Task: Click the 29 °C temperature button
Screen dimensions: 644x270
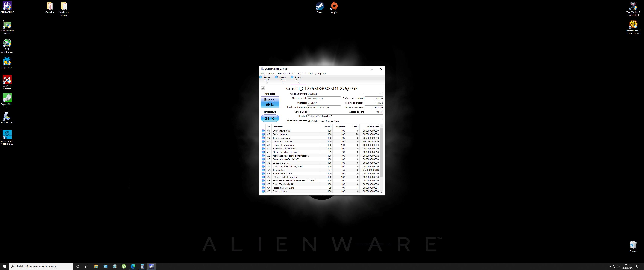Action: click(270, 118)
